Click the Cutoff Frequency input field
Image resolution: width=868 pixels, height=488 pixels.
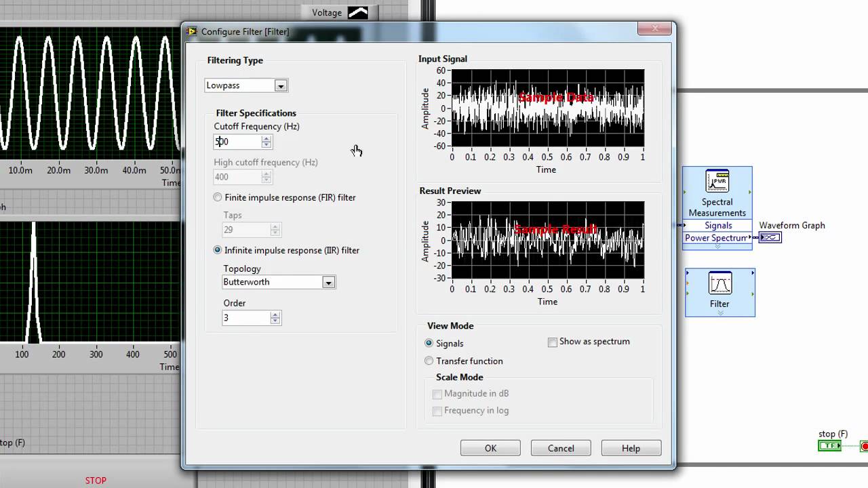(237, 142)
